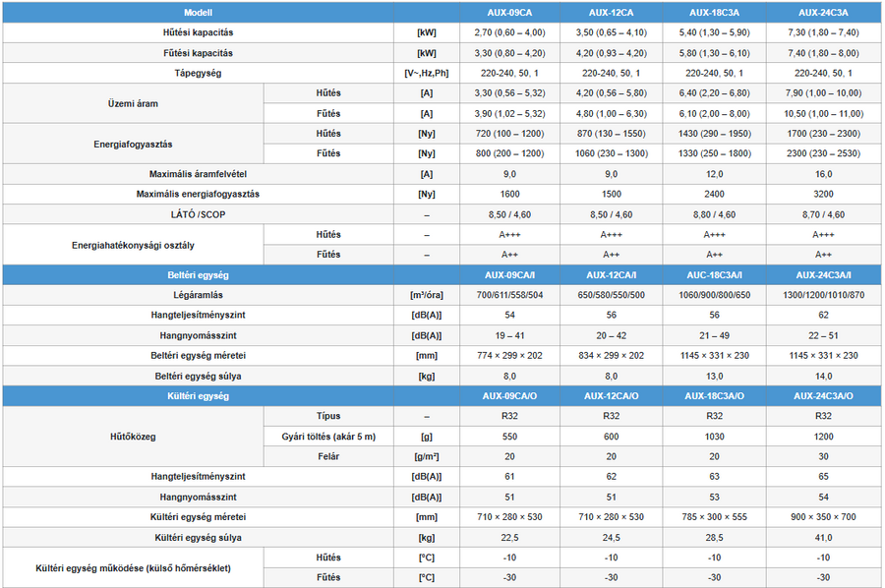The width and height of the screenshot is (885, 588).
Task: Click the Gyári töltés (akár 5 m) label
Action: coord(328,437)
